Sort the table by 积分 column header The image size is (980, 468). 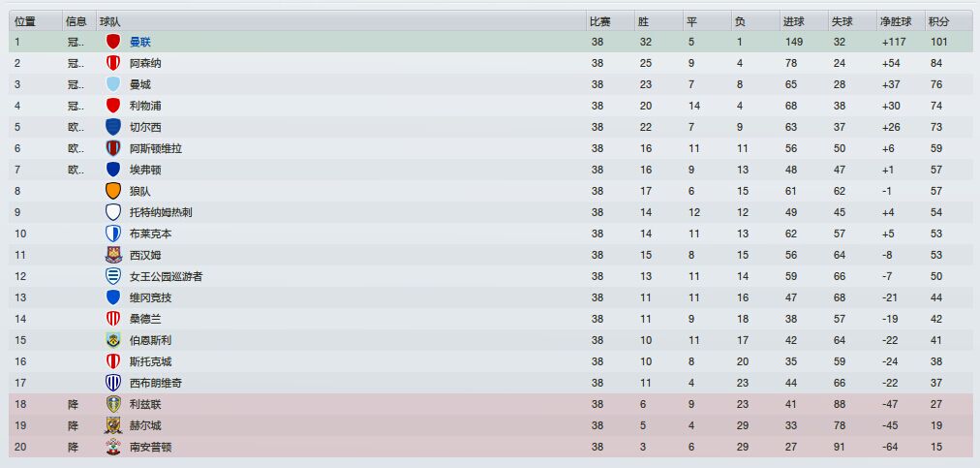point(938,21)
